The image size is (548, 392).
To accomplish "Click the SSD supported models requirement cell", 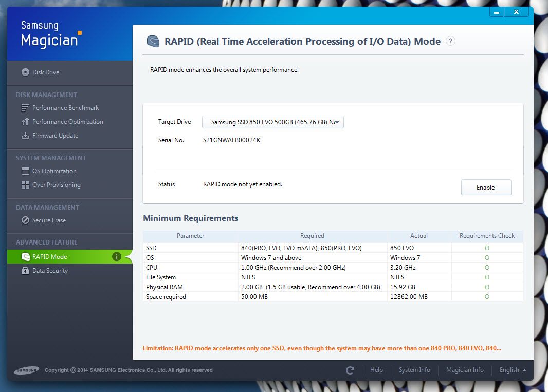I will (x=301, y=248).
